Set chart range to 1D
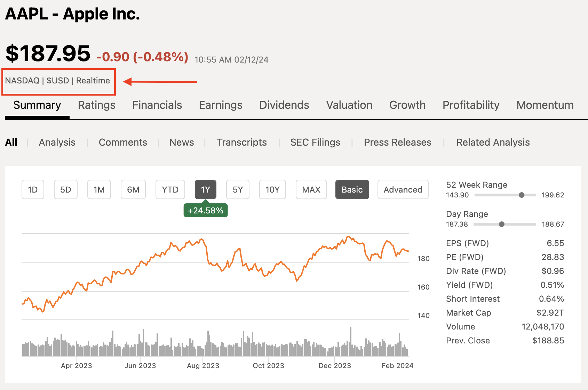The width and height of the screenshot is (588, 390). pyautogui.click(x=33, y=189)
